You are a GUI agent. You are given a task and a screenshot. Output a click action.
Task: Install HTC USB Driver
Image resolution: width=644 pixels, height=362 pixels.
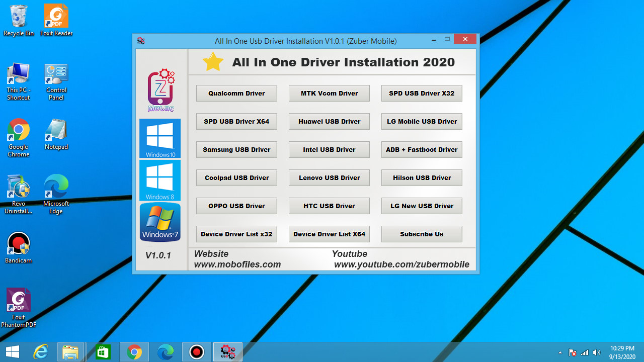[x=329, y=206]
